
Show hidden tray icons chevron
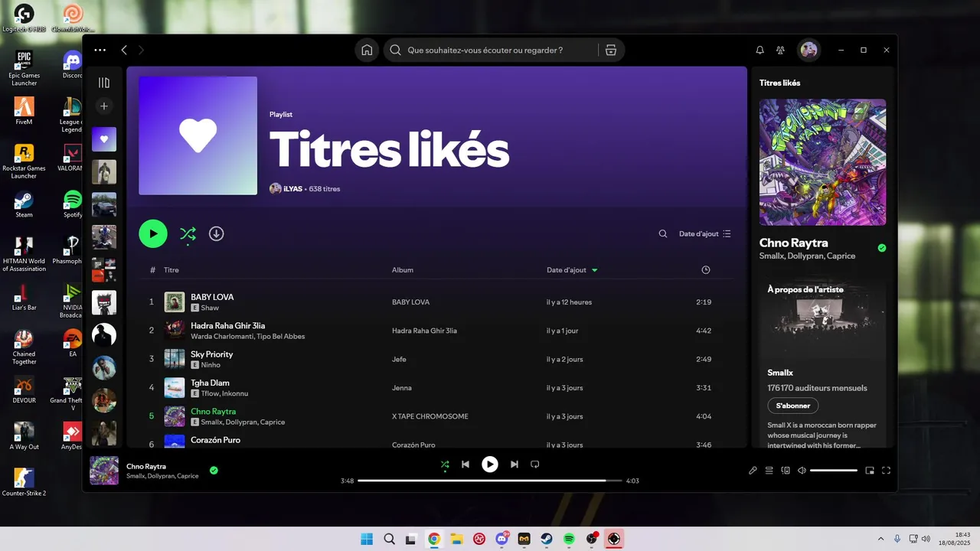880,539
